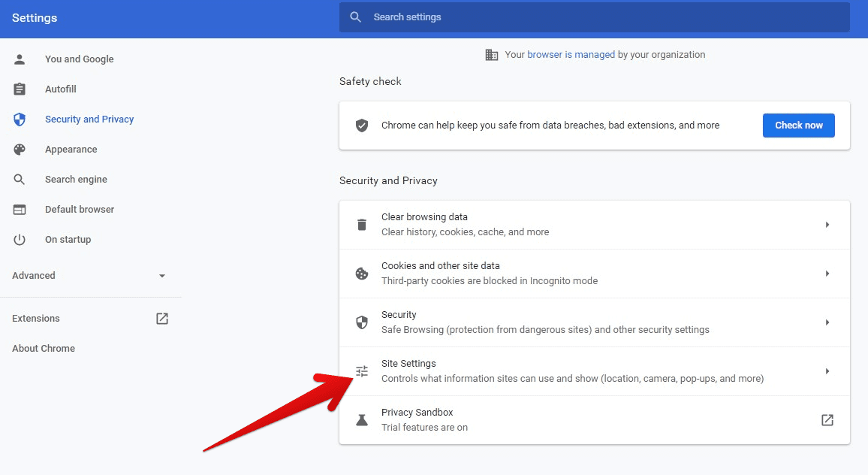The height and width of the screenshot is (475, 868).
Task: Click the Controls what information sites description
Action: (x=572, y=379)
